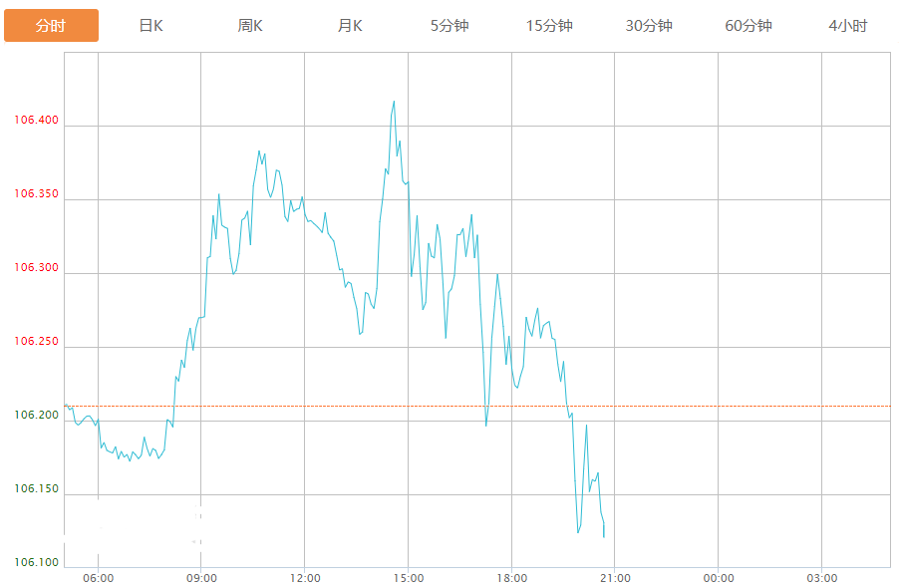Switch to the 60分钟 tab
The image size is (899, 588).
point(749,26)
